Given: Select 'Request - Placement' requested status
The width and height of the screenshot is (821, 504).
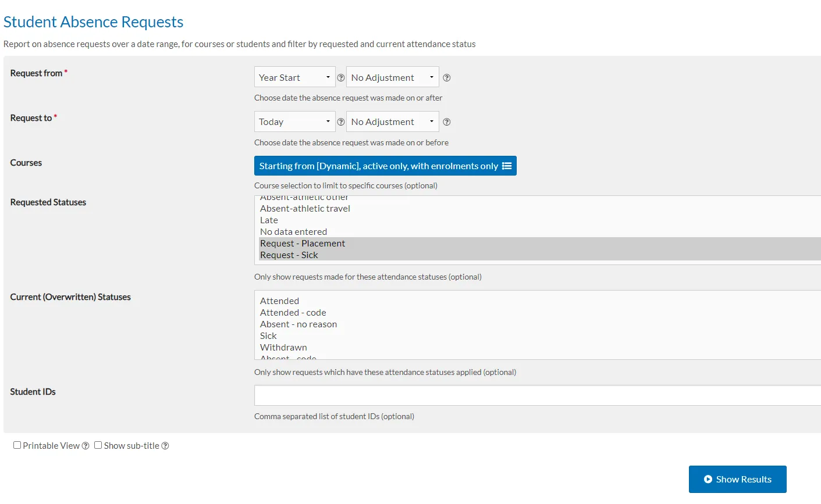Looking at the screenshot, I should pyautogui.click(x=540, y=244).
